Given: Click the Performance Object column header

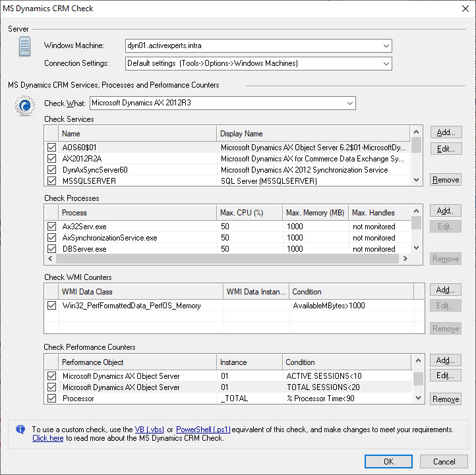Looking at the screenshot, I should pos(137,362).
